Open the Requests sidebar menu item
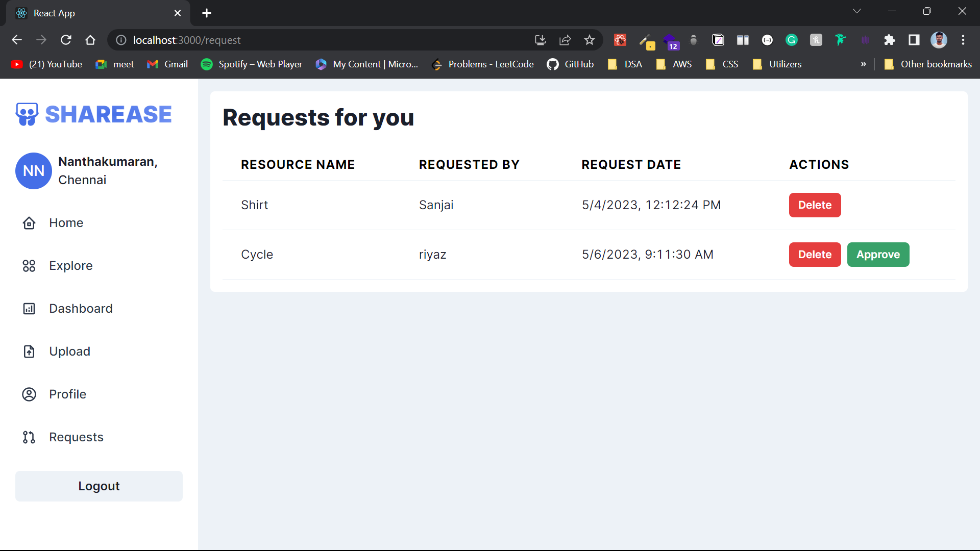The image size is (980, 551). (76, 437)
